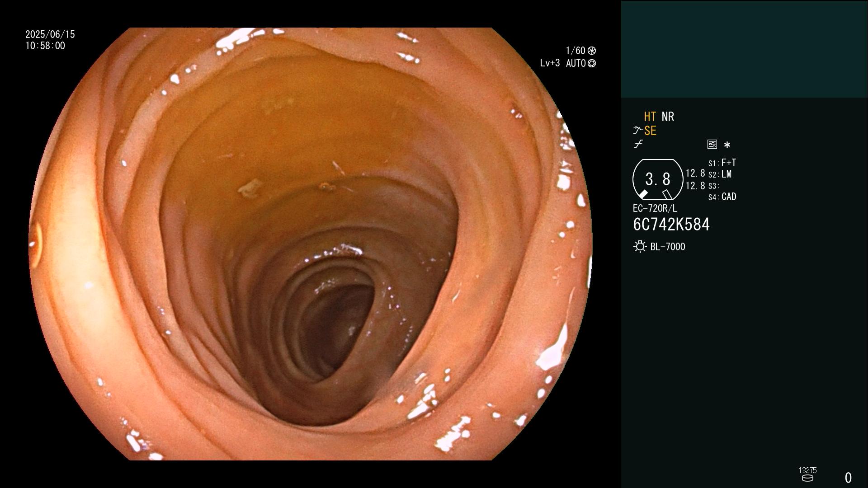Click the light source lamp icon
This screenshot has height=488, width=868.
coord(640,247)
